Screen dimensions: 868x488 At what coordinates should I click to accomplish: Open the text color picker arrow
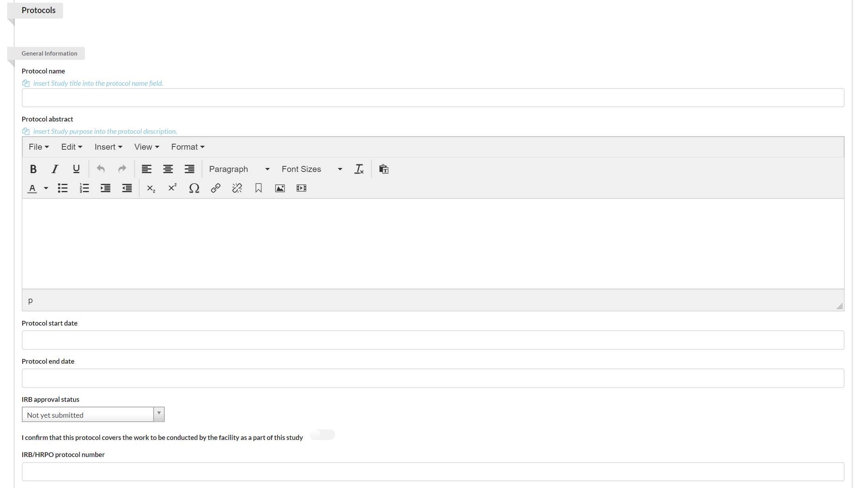46,188
